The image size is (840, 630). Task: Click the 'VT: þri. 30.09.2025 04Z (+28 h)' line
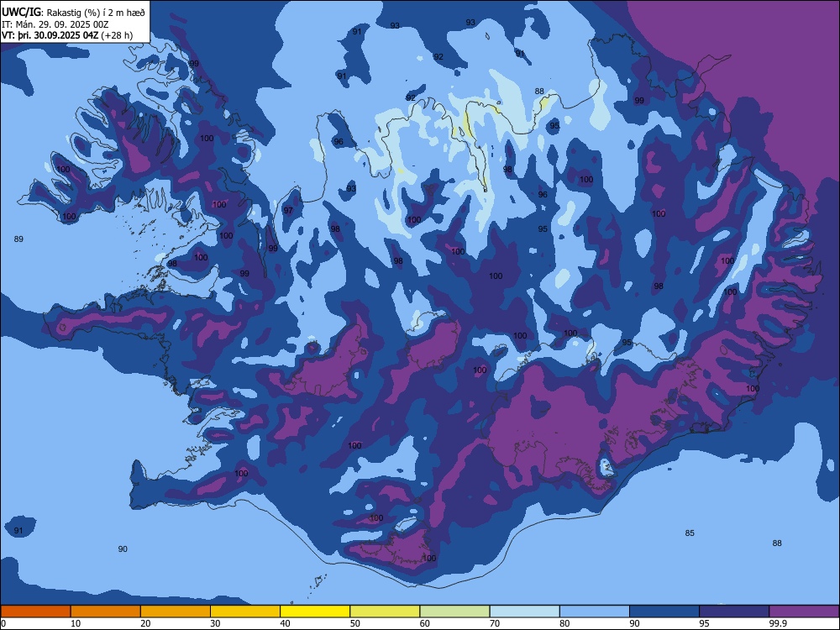[67, 35]
